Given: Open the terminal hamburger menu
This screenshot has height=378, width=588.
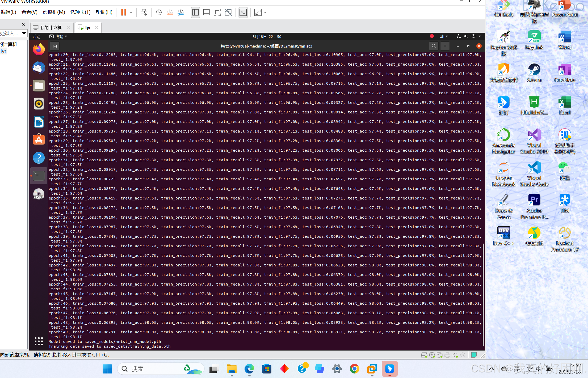Looking at the screenshot, I should click(x=445, y=46).
